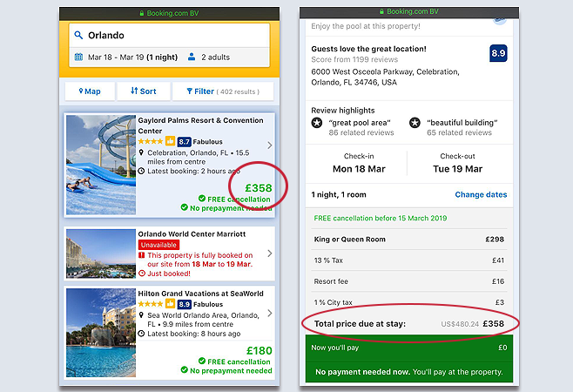Viewport: 573px width, 392px height.
Task: Click the 8.9 review score badge on detail page
Action: pyautogui.click(x=498, y=53)
